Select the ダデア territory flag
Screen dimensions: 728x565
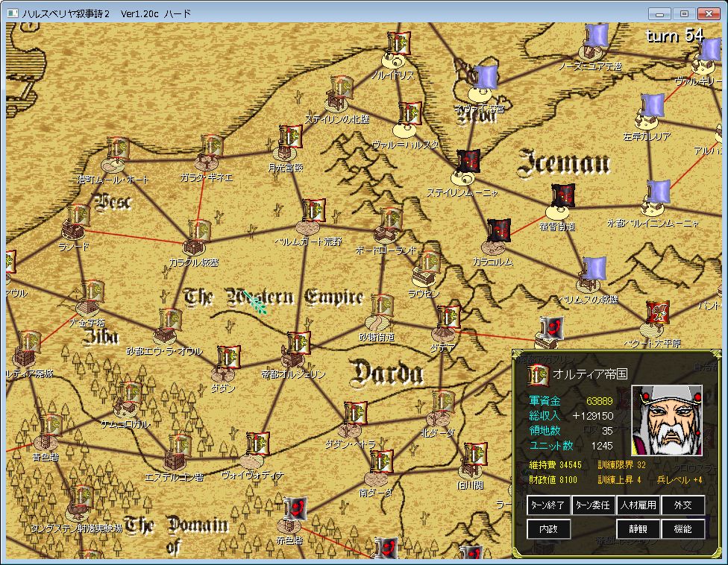[x=448, y=316]
